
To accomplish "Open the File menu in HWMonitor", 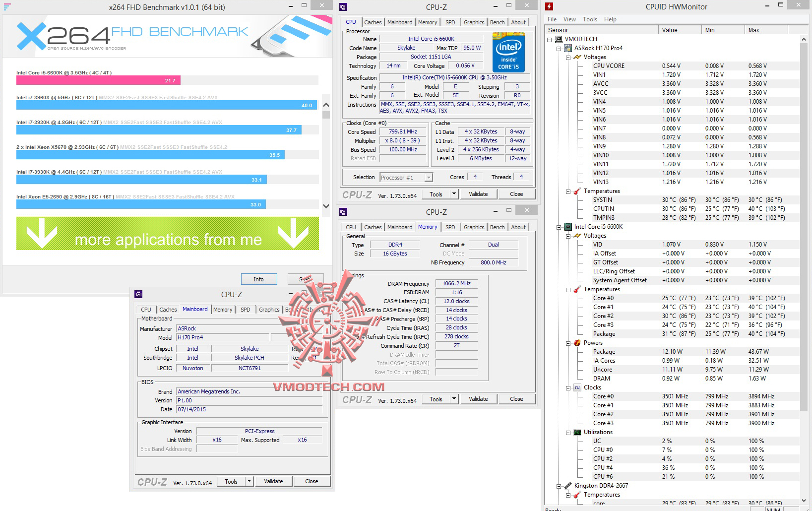I will pos(552,19).
